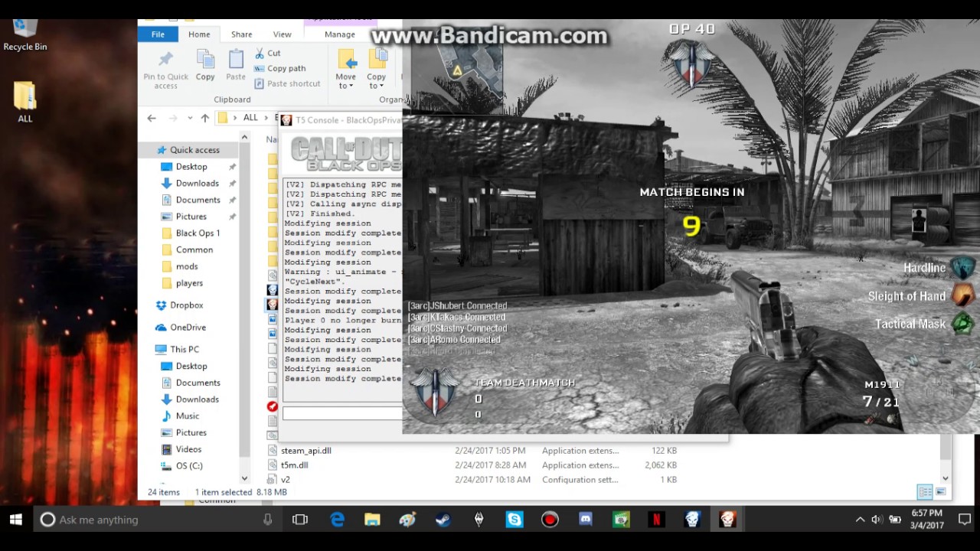This screenshot has height=551, width=980.
Task: Launch Microsoft Edge from taskbar
Action: 337,520
